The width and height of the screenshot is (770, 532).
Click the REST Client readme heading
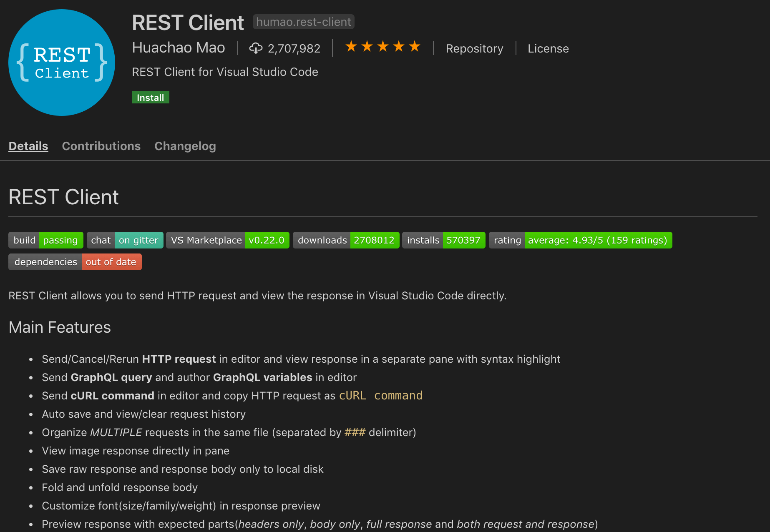64,197
